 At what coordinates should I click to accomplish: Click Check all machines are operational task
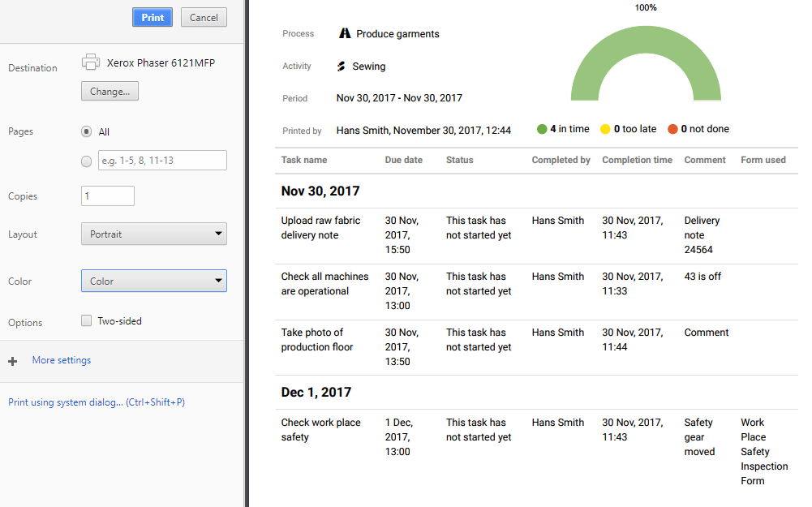pyautogui.click(x=324, y=284)
